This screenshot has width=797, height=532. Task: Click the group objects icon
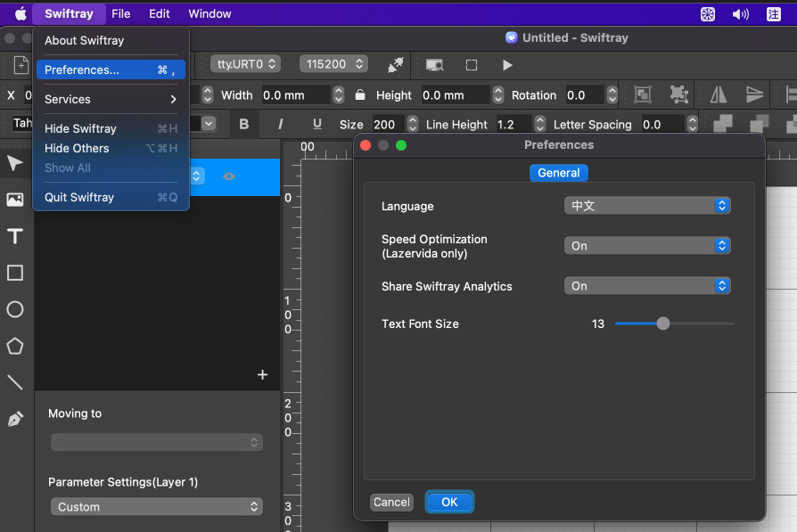[643, 94]
